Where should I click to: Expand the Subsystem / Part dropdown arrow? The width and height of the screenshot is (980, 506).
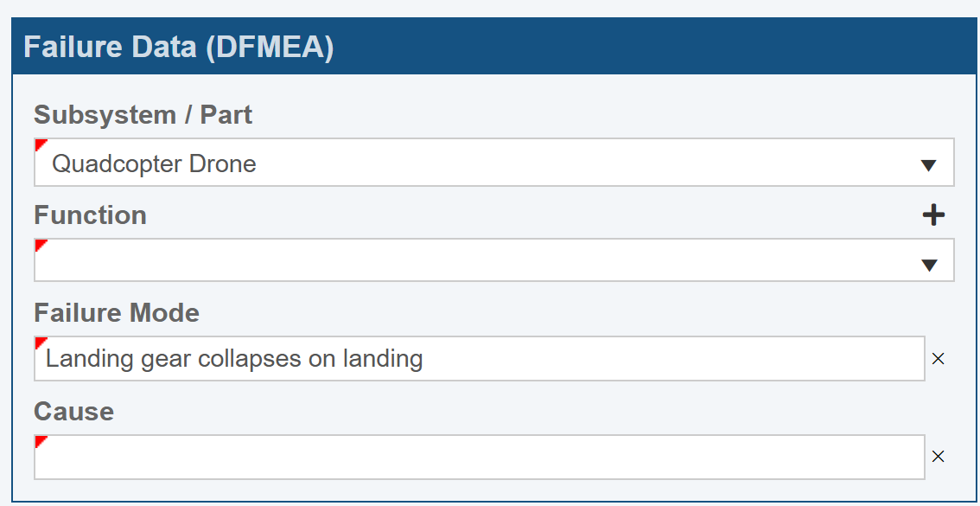[x=929, y=164]
